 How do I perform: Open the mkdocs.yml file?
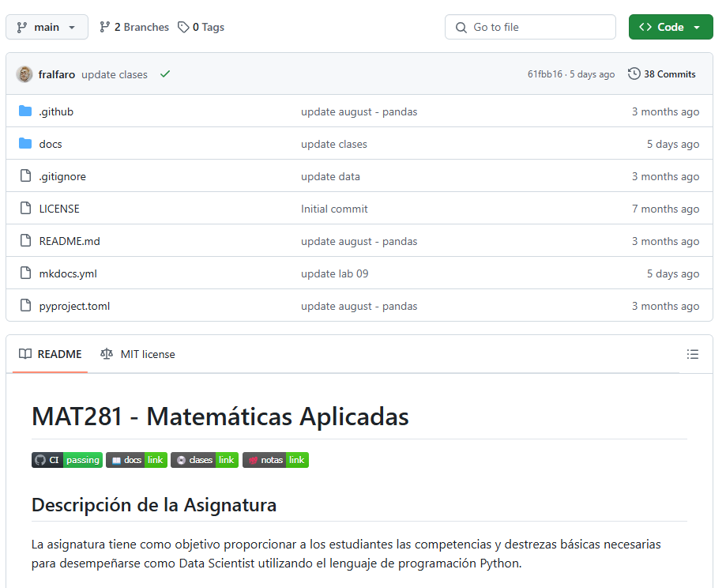click(x=68, y=273)
